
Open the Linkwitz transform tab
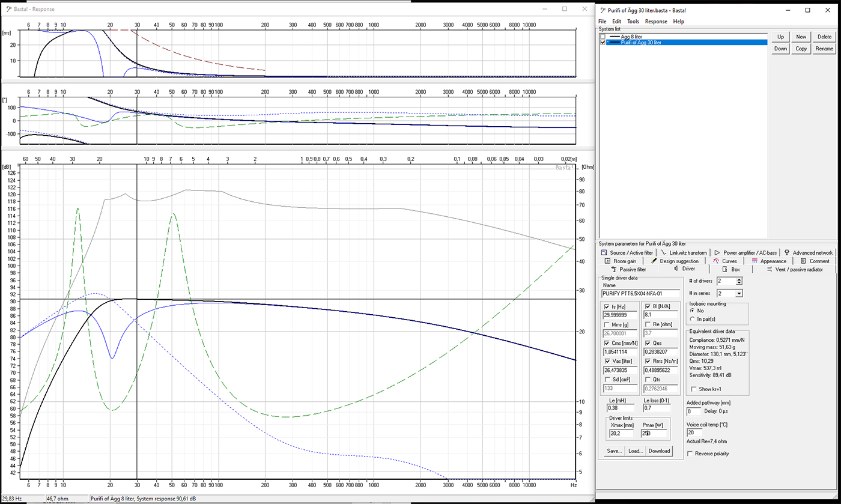point(683,253)
